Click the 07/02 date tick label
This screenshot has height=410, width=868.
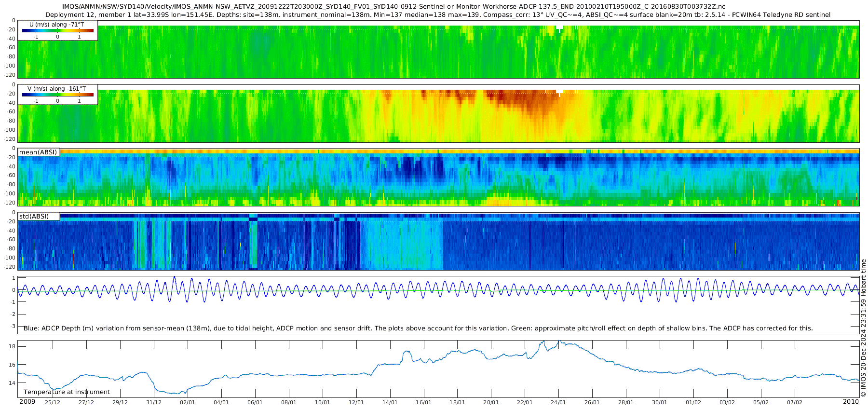pos(795,402)
